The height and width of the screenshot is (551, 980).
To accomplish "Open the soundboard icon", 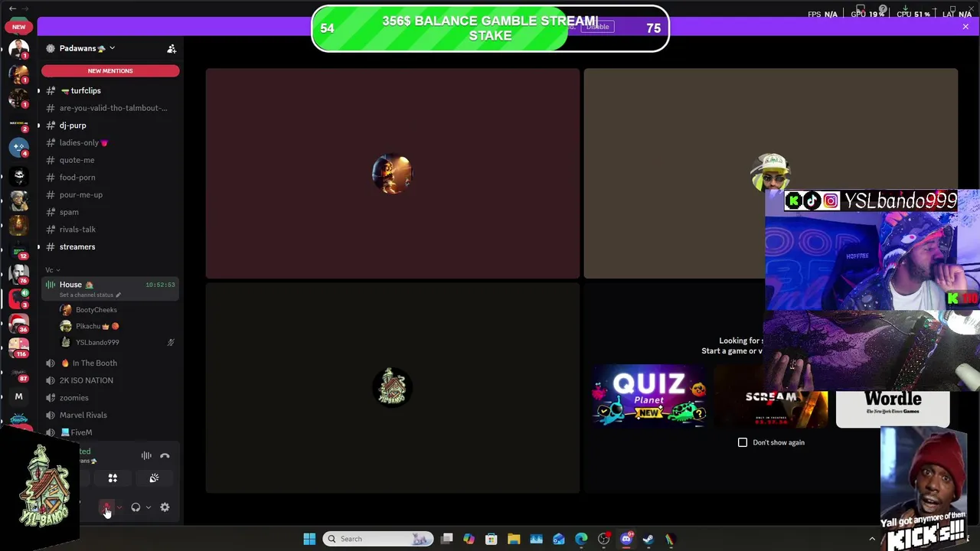I will tap(154, 478).
